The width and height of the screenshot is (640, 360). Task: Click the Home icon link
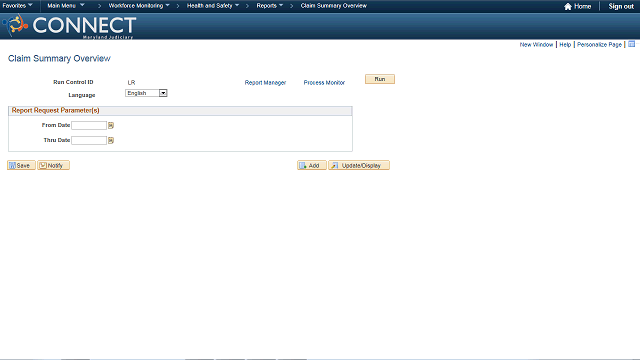coord(578,6)
